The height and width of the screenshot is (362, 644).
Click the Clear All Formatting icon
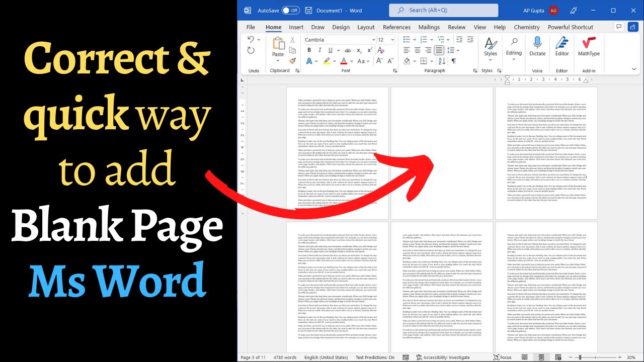click(380, 50)
